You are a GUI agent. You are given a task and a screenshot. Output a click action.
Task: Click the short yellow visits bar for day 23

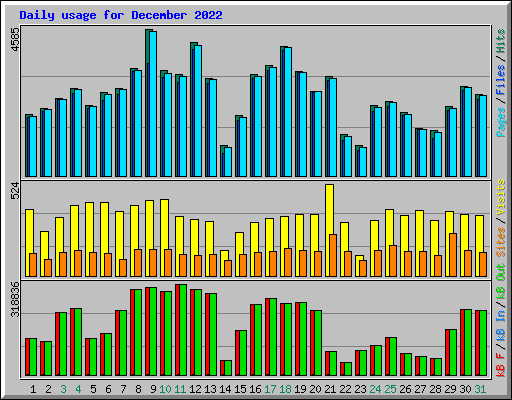[x=358, y=258]
